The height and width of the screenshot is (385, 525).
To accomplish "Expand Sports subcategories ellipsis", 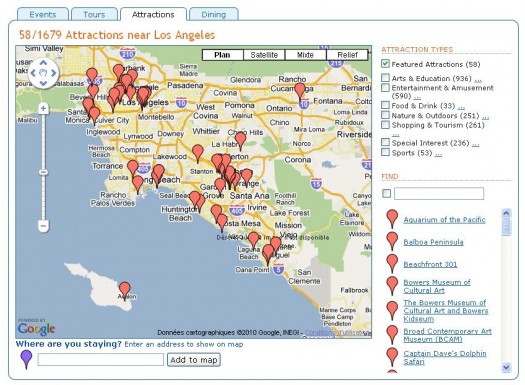I will [x=438, y=154].
